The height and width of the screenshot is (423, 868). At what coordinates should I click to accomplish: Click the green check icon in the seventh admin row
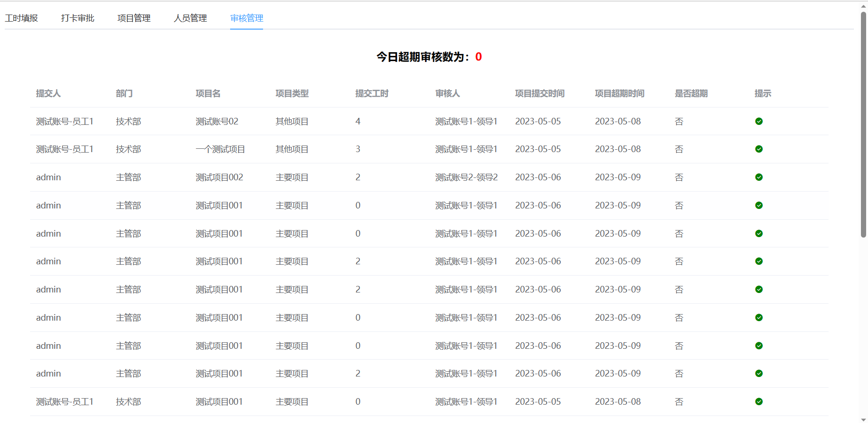click(x=759, y=346)
